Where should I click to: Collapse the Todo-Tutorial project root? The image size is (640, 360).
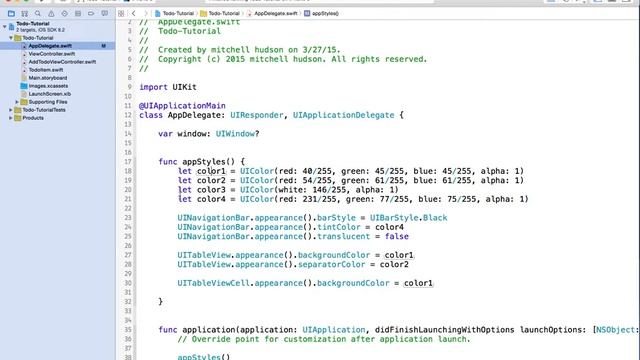pyautogui.click(x=4, y=27)
